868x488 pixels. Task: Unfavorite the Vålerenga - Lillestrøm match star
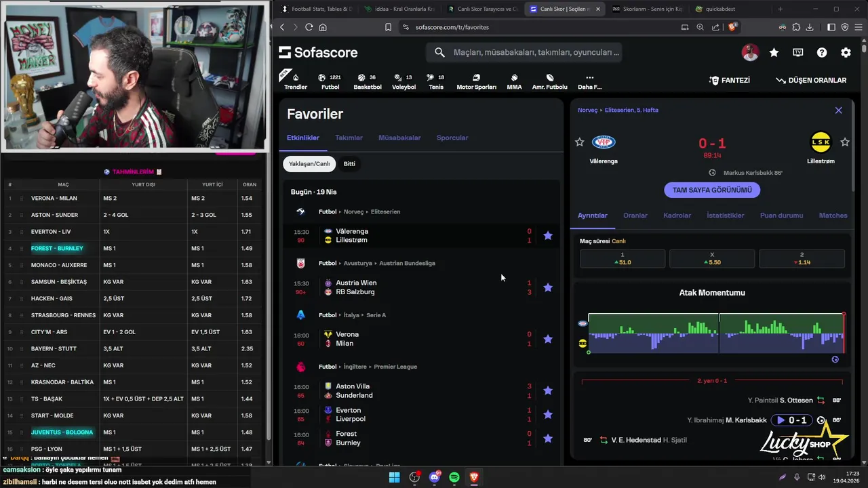point(548,236)
